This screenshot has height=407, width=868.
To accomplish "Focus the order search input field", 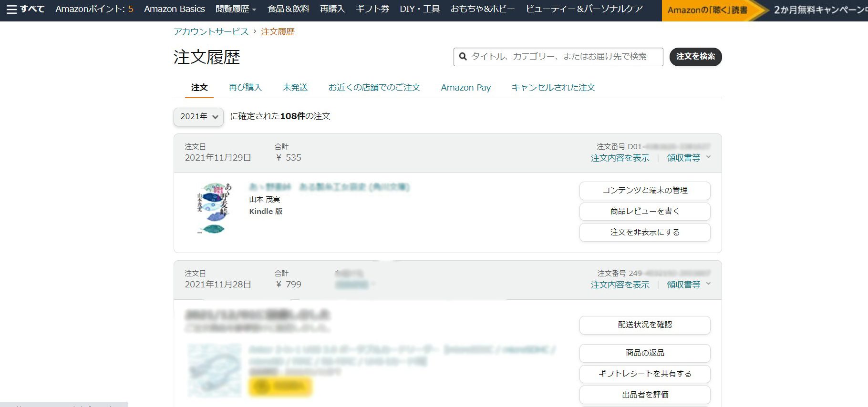I will [558, 57].
